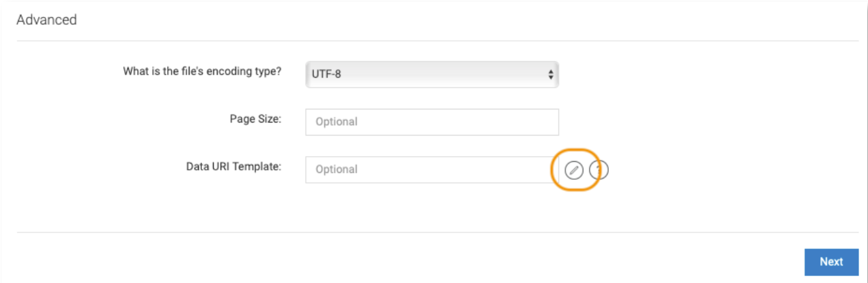Open the file encoding type dropdown
Screen dimensions: 868x283
point(431,74)
